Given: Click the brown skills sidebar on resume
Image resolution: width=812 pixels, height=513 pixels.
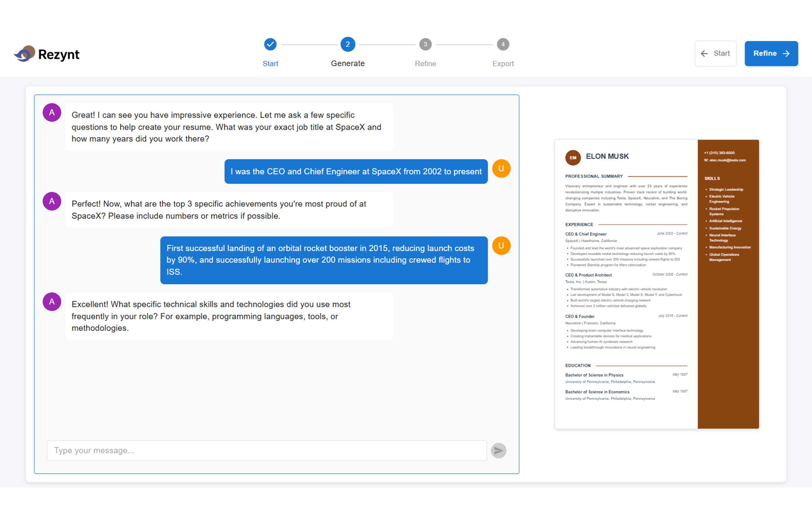Looking at the screenshot, I should (728, 337).
